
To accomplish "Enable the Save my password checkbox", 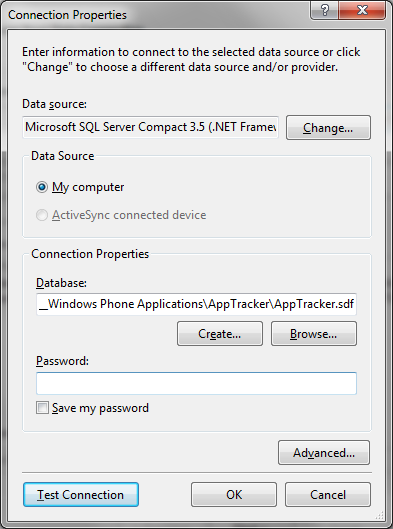I will [43, 408].
